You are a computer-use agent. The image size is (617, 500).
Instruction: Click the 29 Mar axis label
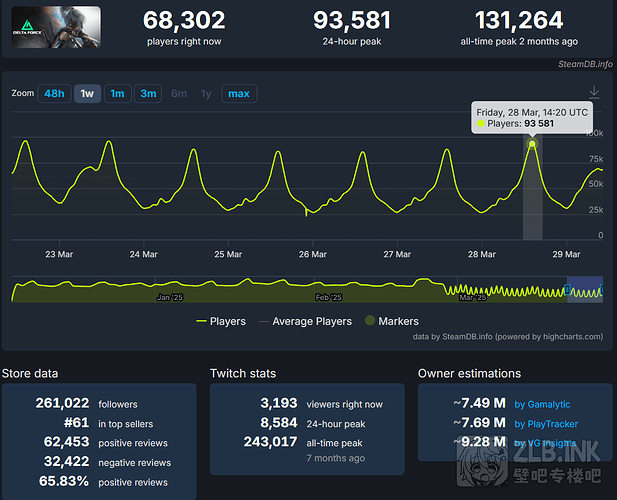[x=566, y=255]
